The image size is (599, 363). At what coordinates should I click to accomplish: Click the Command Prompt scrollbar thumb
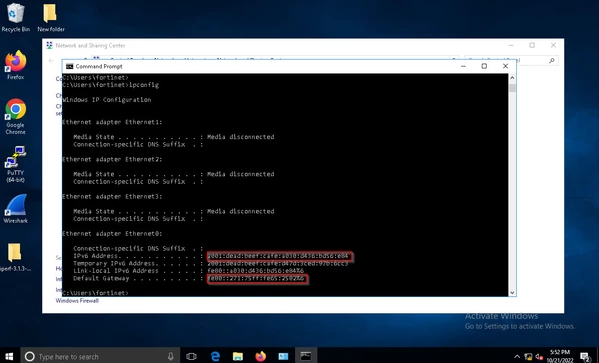512,88
